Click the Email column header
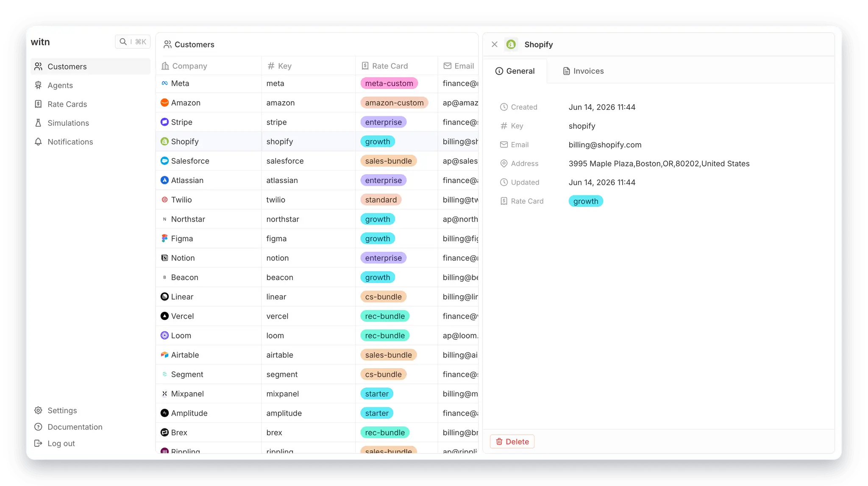Screen dimensions: 868x486 (459, 66)
